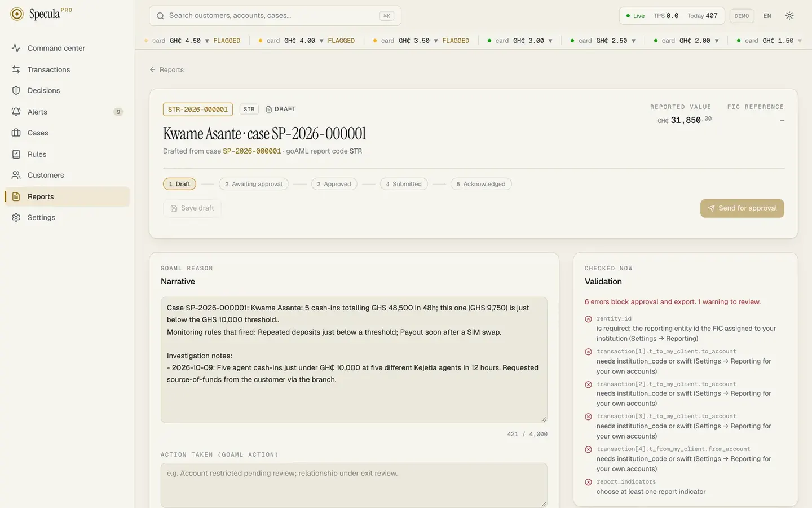Go back to Reports link
This screenshot has width=812, height=508.
pos(166,70)
